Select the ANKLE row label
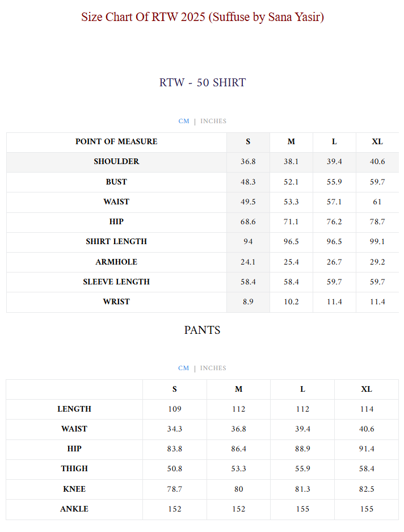The width and height of the screenshot is (404, 532). point(74,509)
